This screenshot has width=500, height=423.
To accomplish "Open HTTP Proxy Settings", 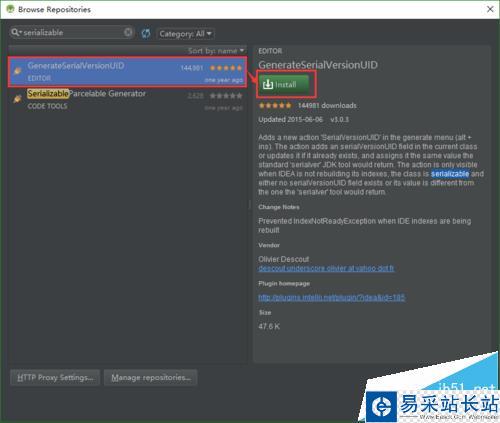I will pyautogui.click(x=55, y=377).
